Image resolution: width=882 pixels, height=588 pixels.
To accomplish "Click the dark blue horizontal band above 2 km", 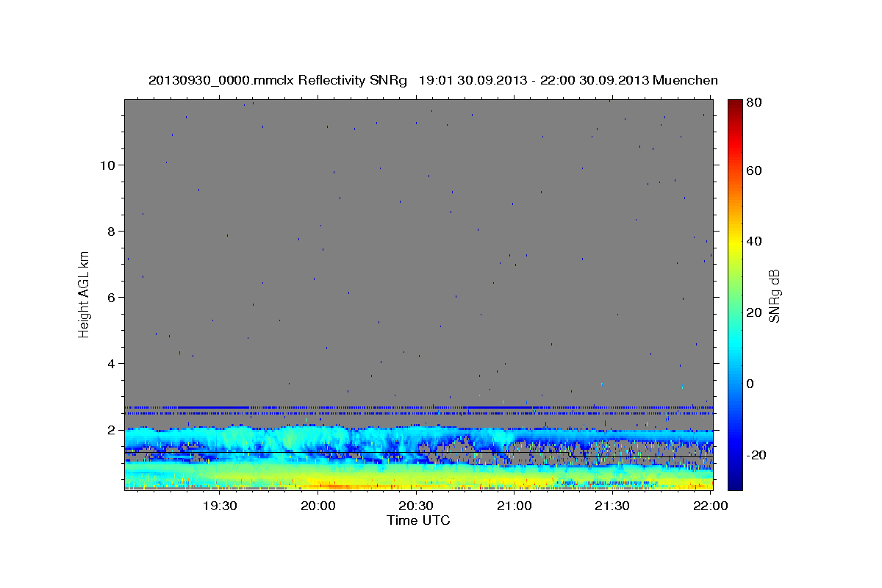I will [x=418, y=407].
